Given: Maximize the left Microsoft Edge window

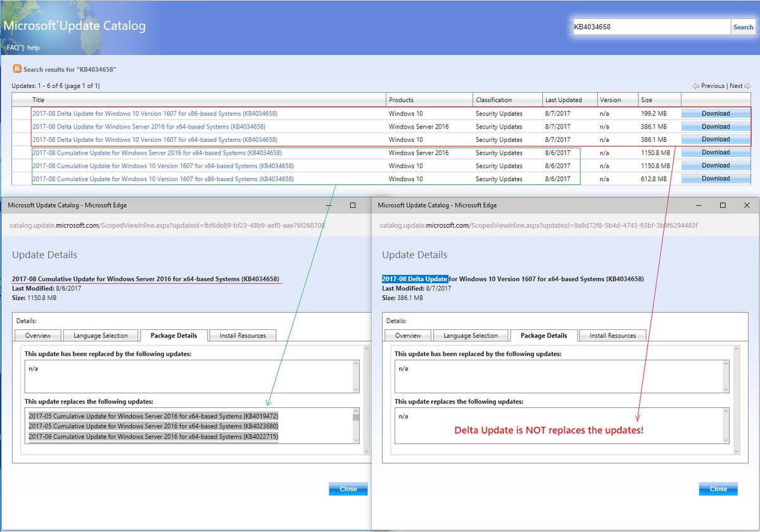Looking at the screenshot, I should click(353, 205).
